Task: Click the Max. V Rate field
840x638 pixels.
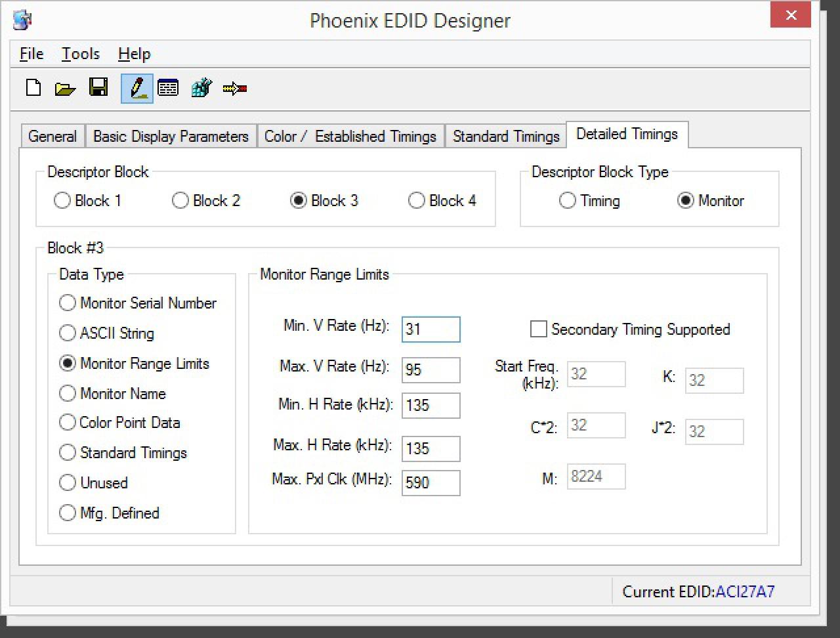Action: [430, 370]
